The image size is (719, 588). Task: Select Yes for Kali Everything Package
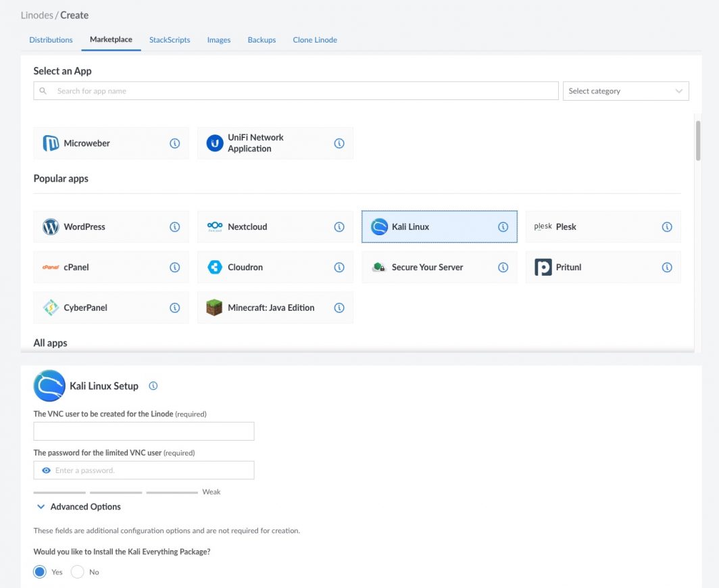coord(40,572)
